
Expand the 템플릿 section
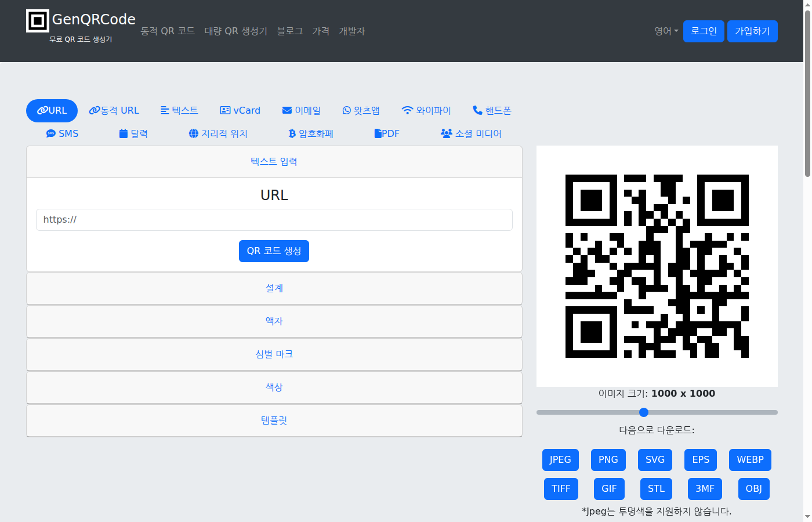pos(274,420)
